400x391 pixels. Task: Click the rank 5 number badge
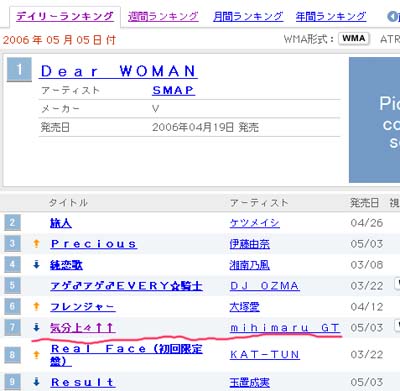pyautogui.click(x=12, y=286)
